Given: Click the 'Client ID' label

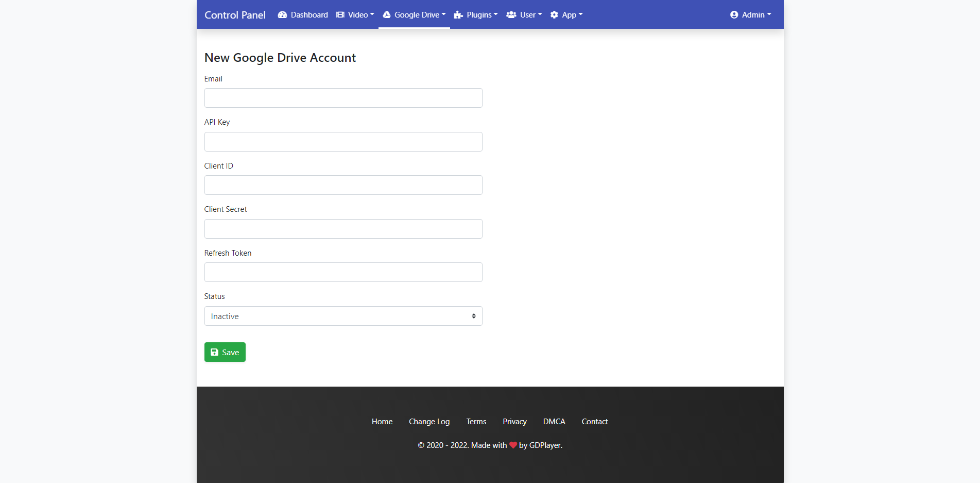Looking at the screenshot, I should pos(219,166).
